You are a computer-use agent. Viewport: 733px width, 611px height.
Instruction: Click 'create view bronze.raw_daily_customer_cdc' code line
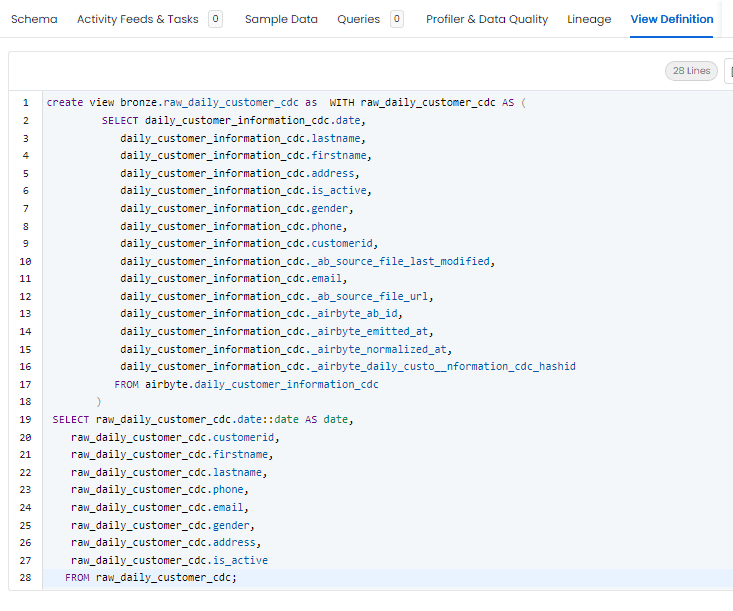point(286,102)
